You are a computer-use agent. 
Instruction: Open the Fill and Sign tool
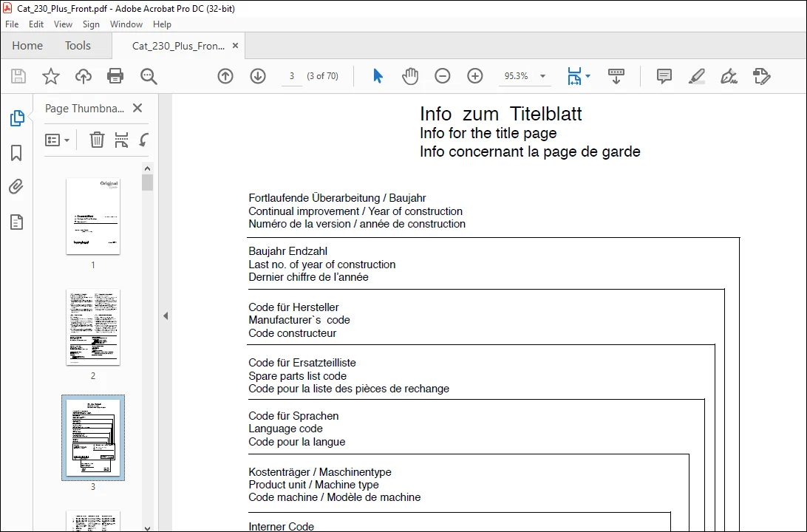[x=729, y=76]
